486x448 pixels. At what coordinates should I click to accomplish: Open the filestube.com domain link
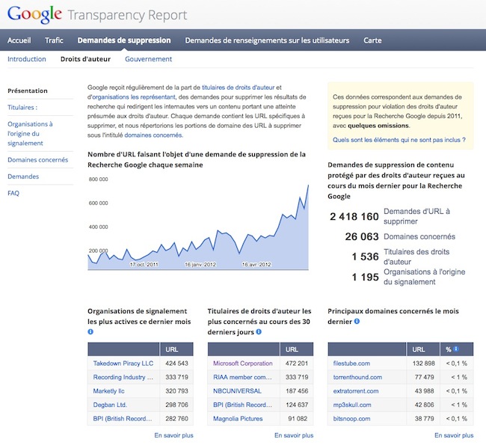click(x=351, y=363)
